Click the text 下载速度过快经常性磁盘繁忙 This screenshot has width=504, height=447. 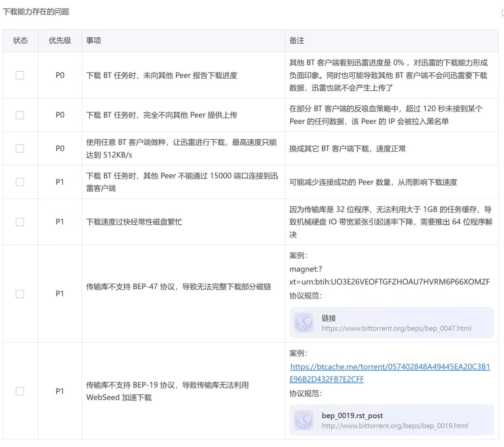tap(134, 222)
